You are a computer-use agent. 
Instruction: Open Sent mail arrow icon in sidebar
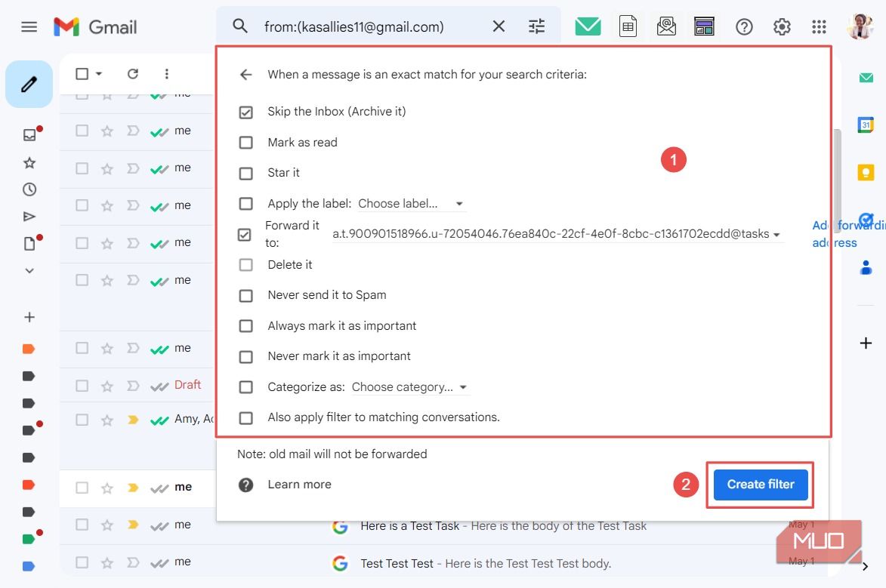pos(29,217)
